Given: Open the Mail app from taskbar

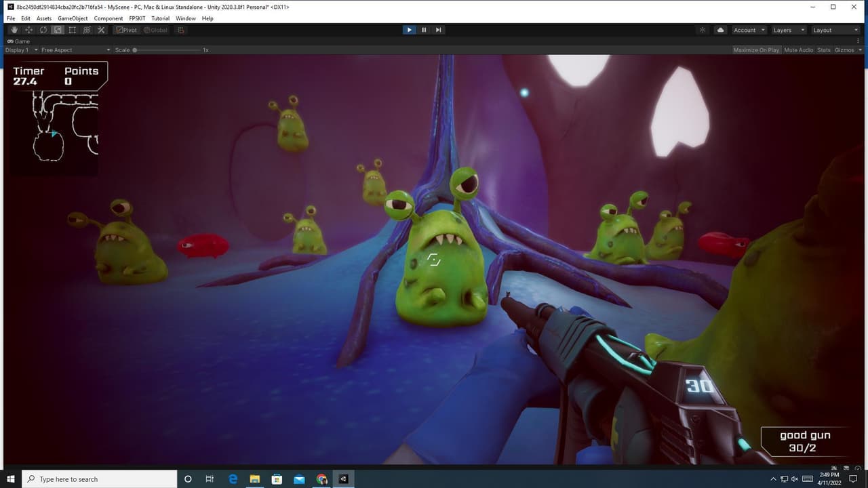Looking at the screenshot, I should pyautogui.click(x=299, y=479).
